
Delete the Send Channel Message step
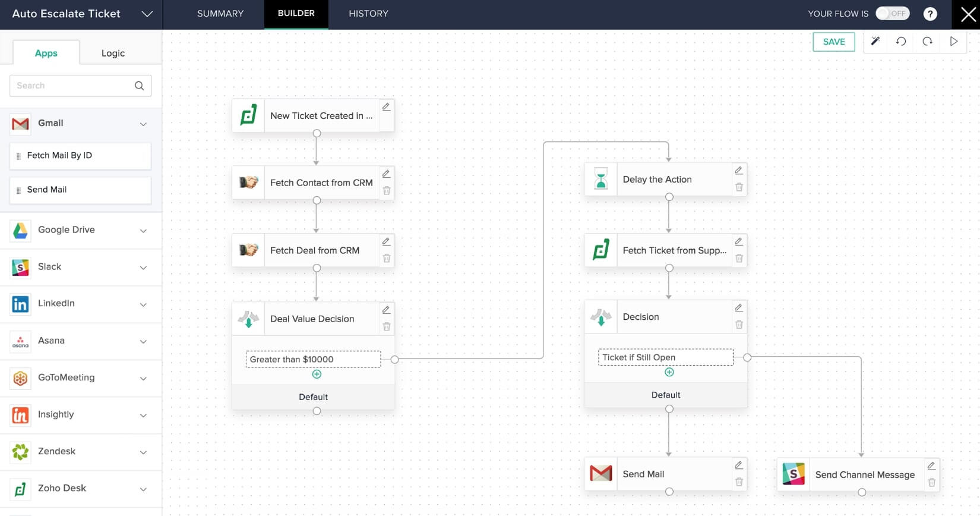(931, 483)
